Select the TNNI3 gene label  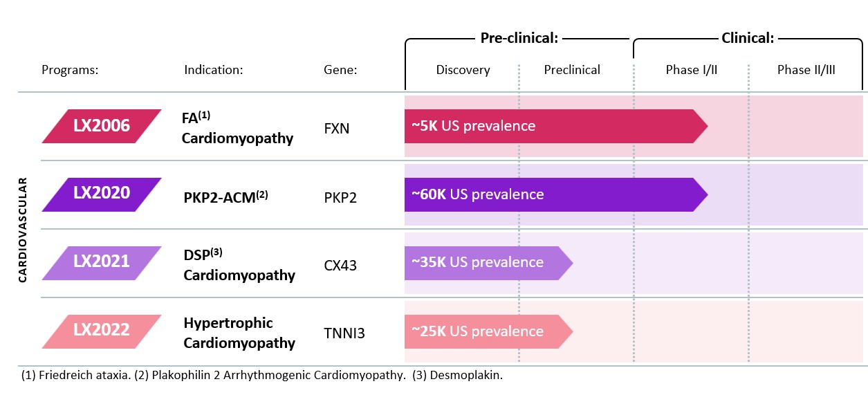click(x=344, y=333)
